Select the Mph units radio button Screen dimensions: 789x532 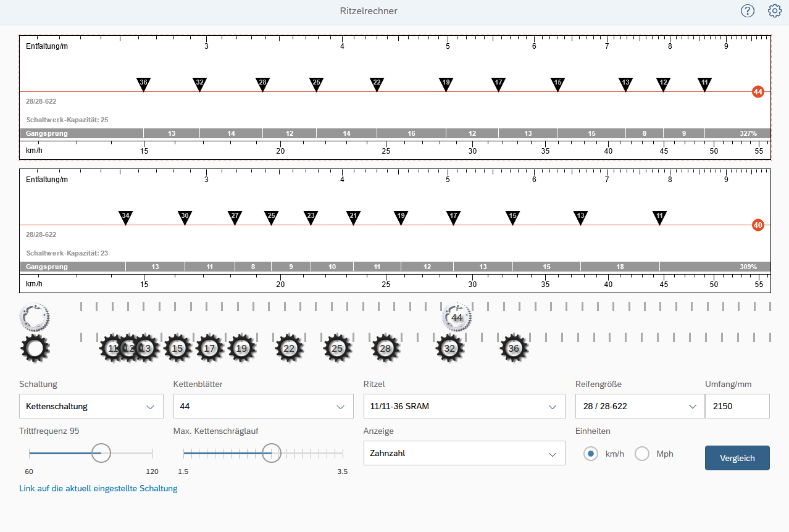[642, 454]
